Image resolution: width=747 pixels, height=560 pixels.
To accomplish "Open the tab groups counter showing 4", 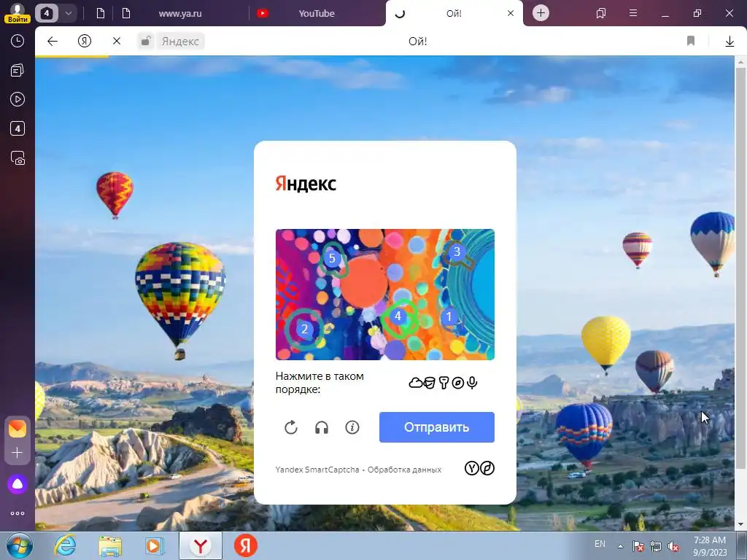I will [47, 13].
